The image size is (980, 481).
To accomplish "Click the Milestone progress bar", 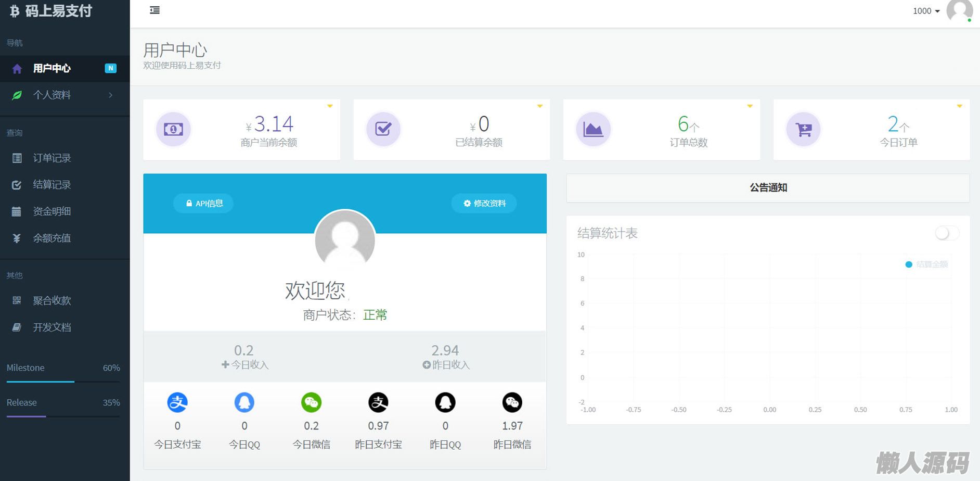I will click(63, 382).
